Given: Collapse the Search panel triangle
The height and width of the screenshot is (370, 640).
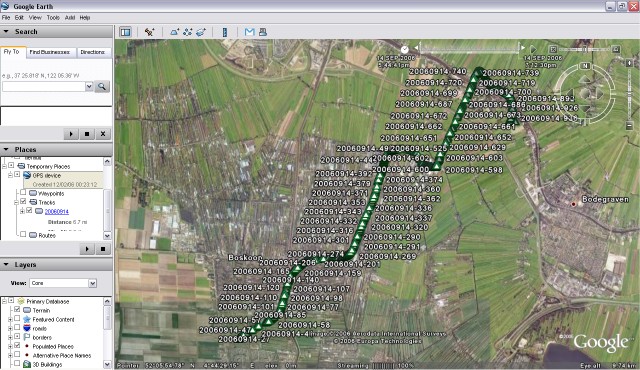Looking at the screenshot, I should 6,31.
